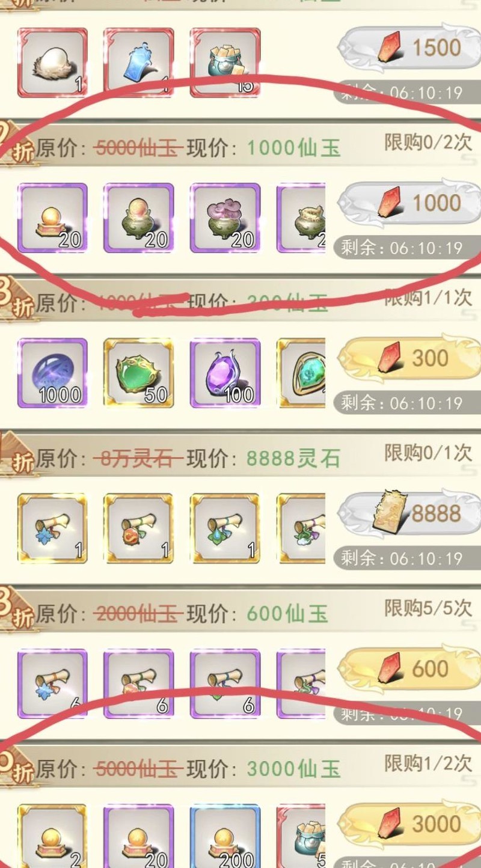Tap the purple amethyst gem with 100

click(x=225, y=373)
